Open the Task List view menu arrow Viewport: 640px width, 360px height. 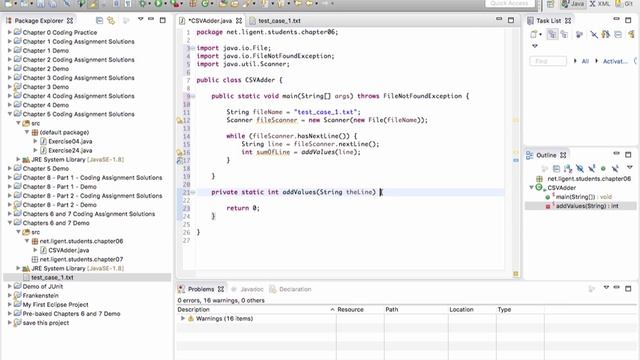pos(535,46)
